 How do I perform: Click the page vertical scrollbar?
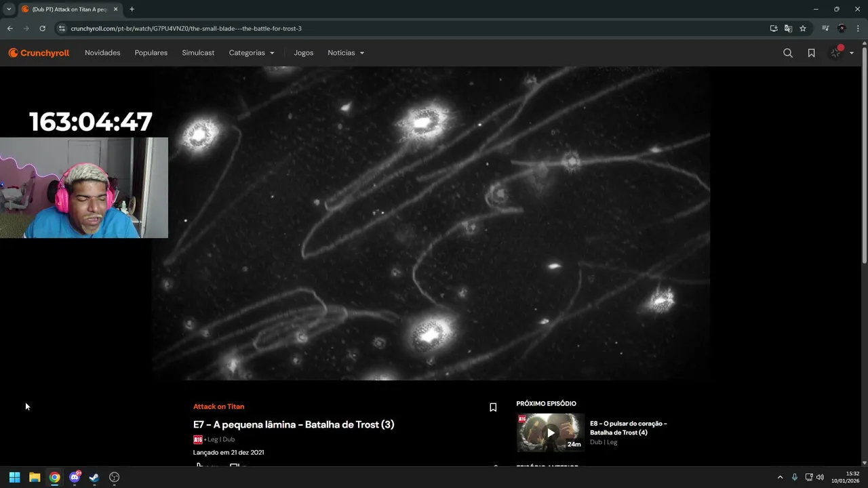click(864, 154)
